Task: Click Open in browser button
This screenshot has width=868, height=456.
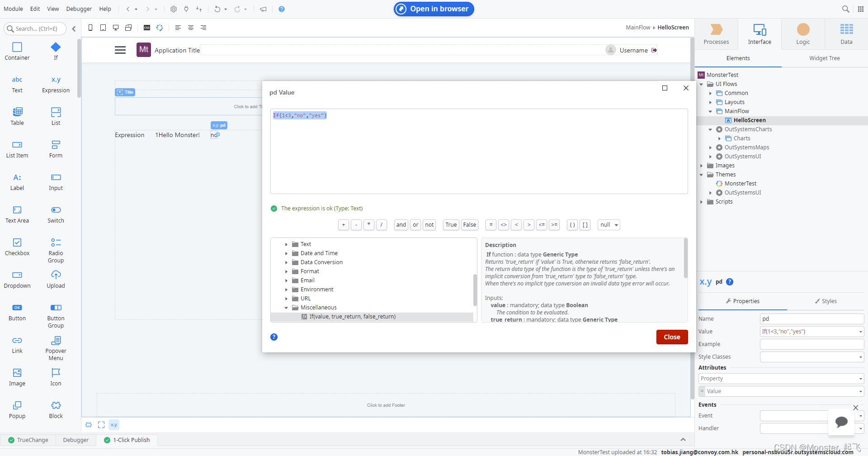Action: 434,9
